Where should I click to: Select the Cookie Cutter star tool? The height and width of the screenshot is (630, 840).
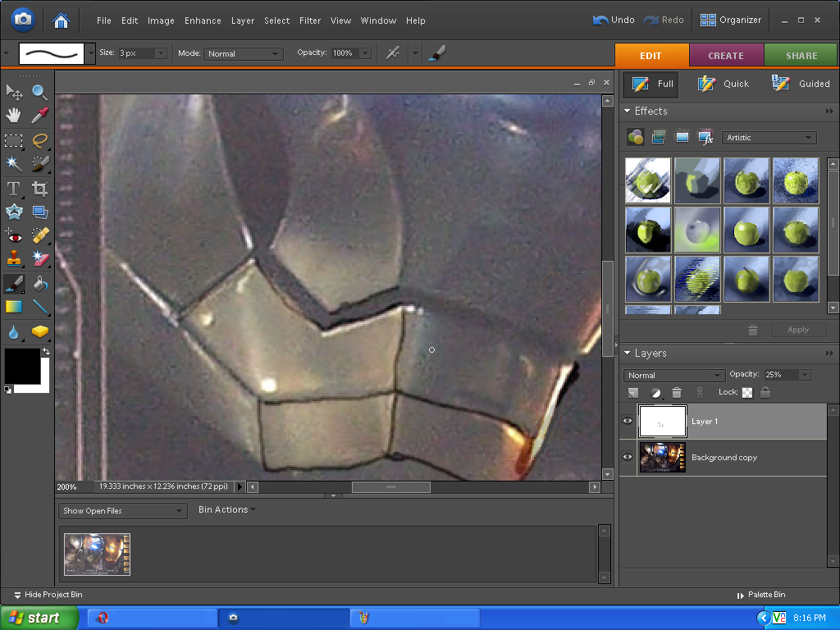coord(14,212)
